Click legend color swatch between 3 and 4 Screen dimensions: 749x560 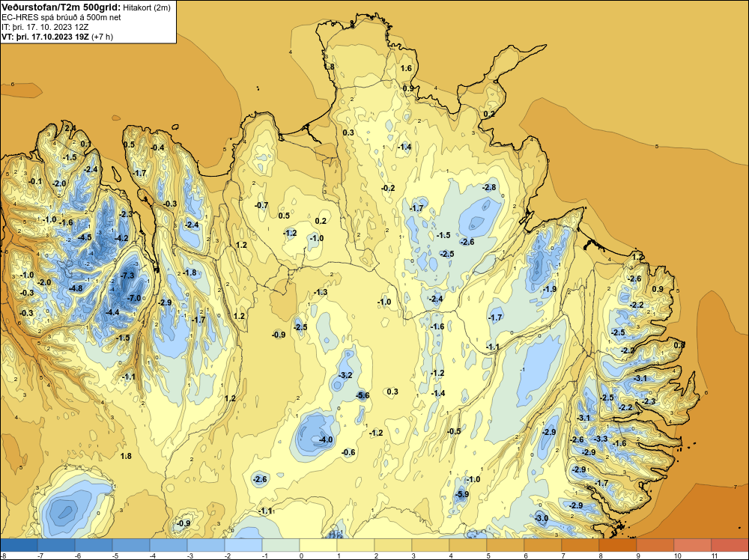click(x=431, y=545)
